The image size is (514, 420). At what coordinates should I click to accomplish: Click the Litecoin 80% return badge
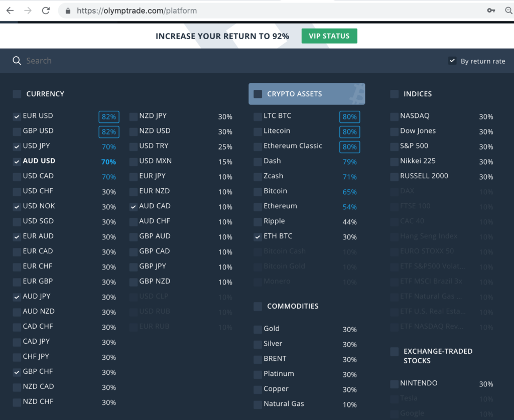click(349, 131)
